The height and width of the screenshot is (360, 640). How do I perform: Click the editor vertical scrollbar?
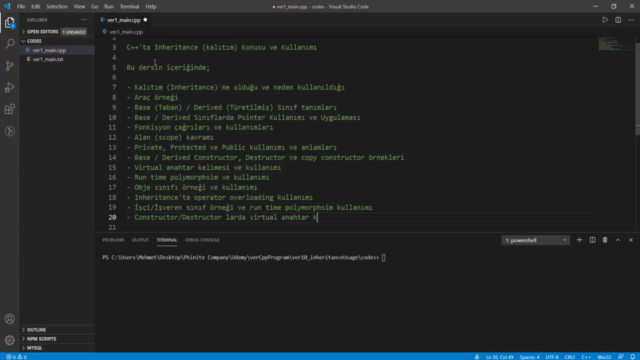point(638,88)
